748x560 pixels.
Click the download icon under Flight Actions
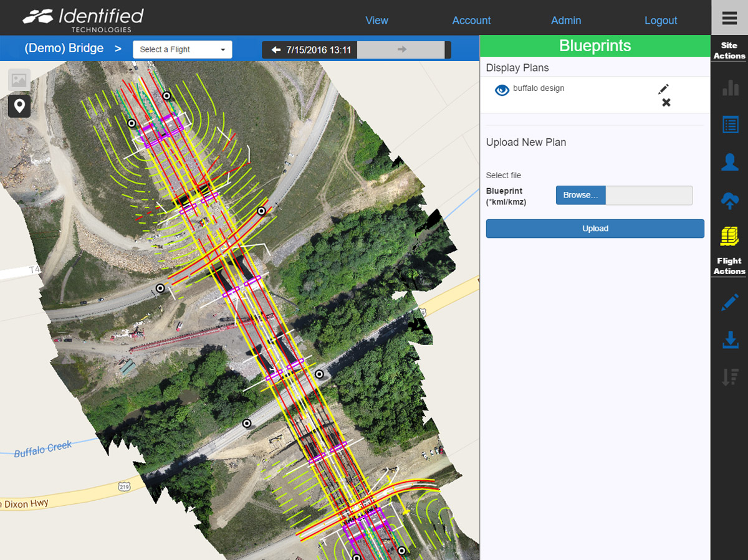pos(730,340)
